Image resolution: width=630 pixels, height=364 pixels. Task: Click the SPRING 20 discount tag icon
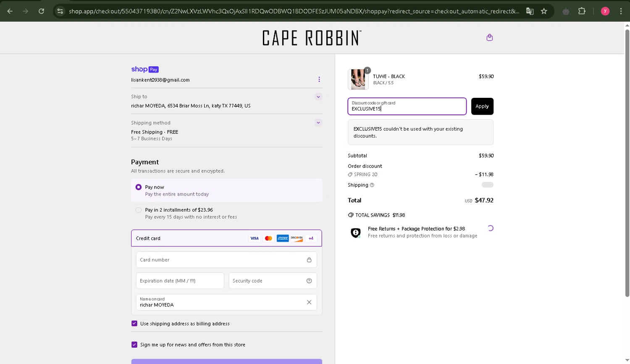pyautogui.click(x=350, y=175)
